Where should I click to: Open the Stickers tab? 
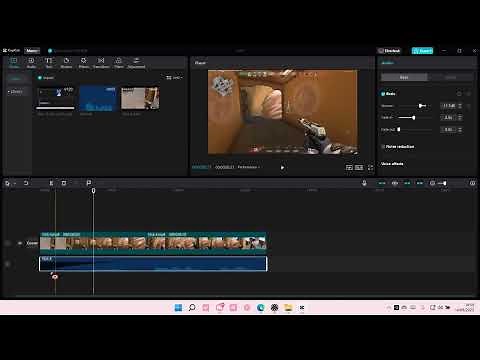pyautogui.click(x=66, y=62)
